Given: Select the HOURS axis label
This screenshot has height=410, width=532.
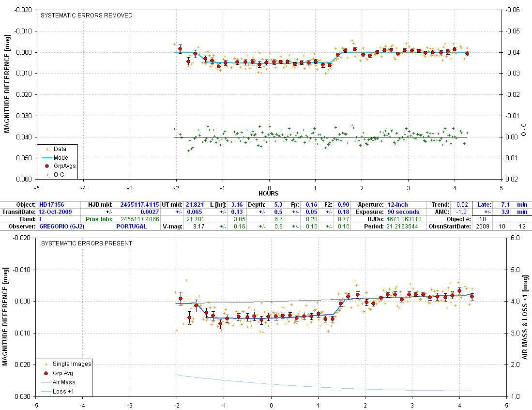Looking at the screenshot, I should tap(268, 194).
